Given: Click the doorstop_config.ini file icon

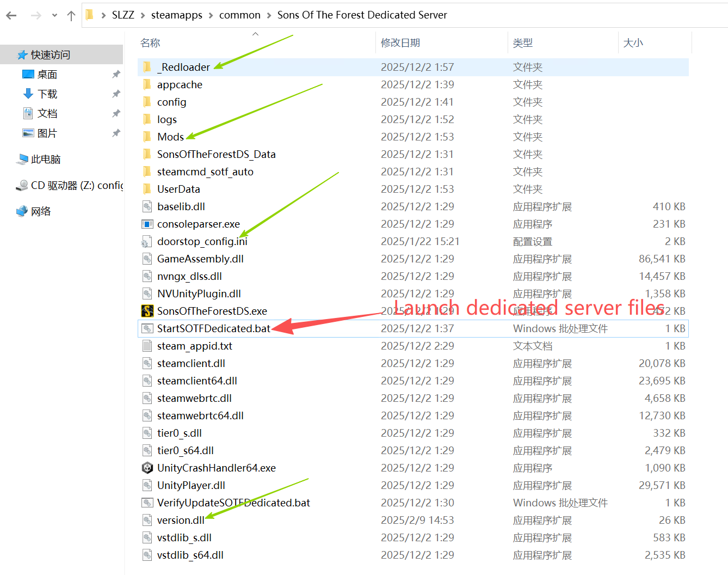Looking at the screenshot, I should (147, 241).
